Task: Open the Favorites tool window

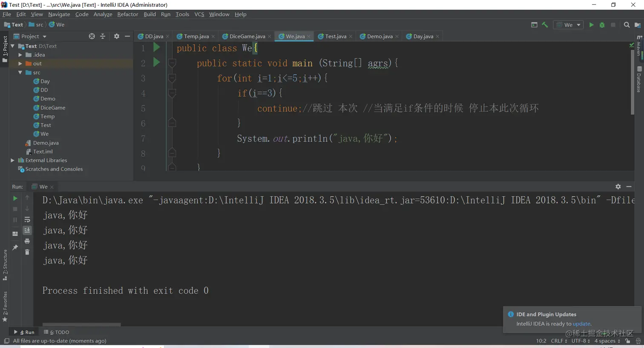Action: 5,306
